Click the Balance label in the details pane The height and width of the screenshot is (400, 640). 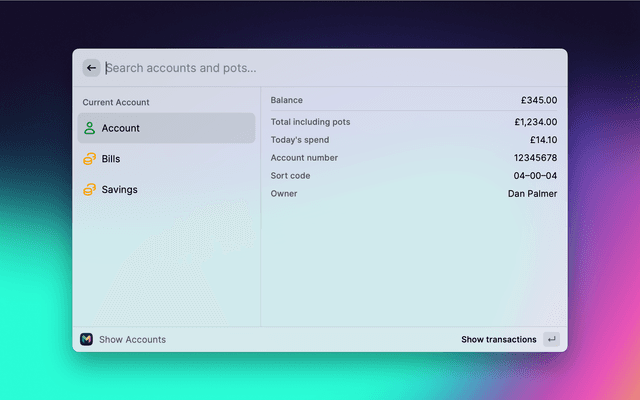point(286,100)
